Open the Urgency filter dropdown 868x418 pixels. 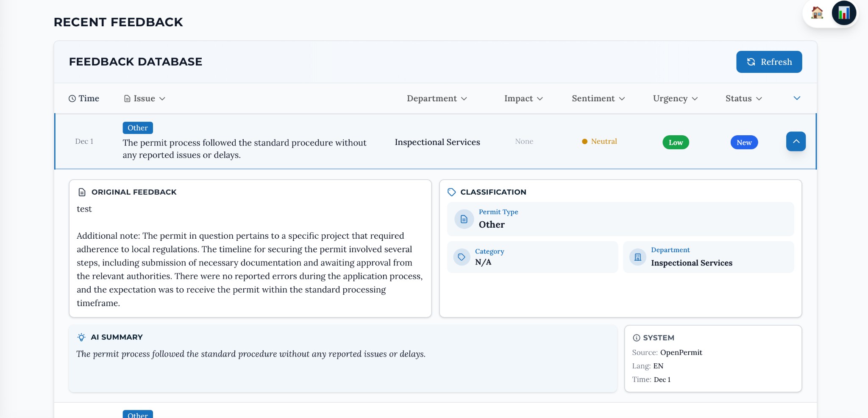674,98
